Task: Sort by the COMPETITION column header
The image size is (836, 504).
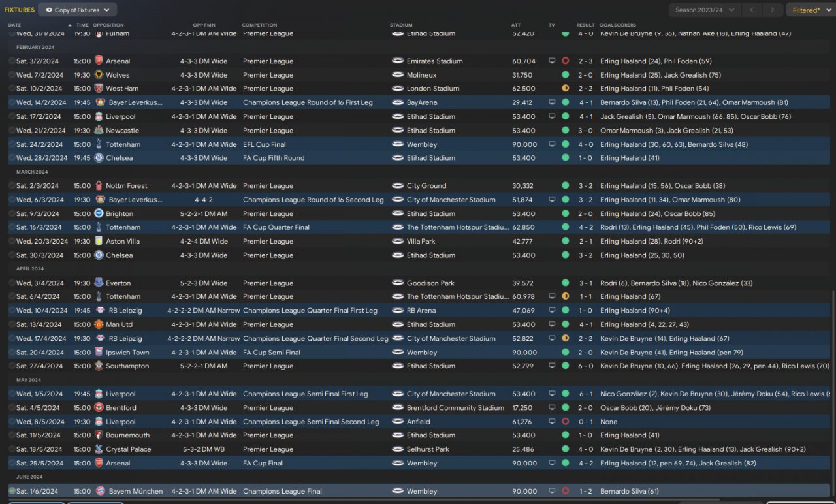Action: tap(259, 25)
